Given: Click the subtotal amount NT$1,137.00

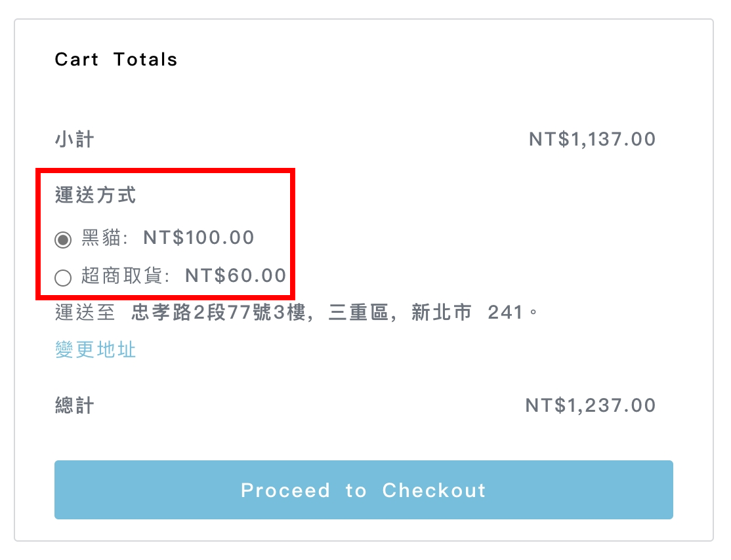Looking at the screenshot, I should click(592, 140).
